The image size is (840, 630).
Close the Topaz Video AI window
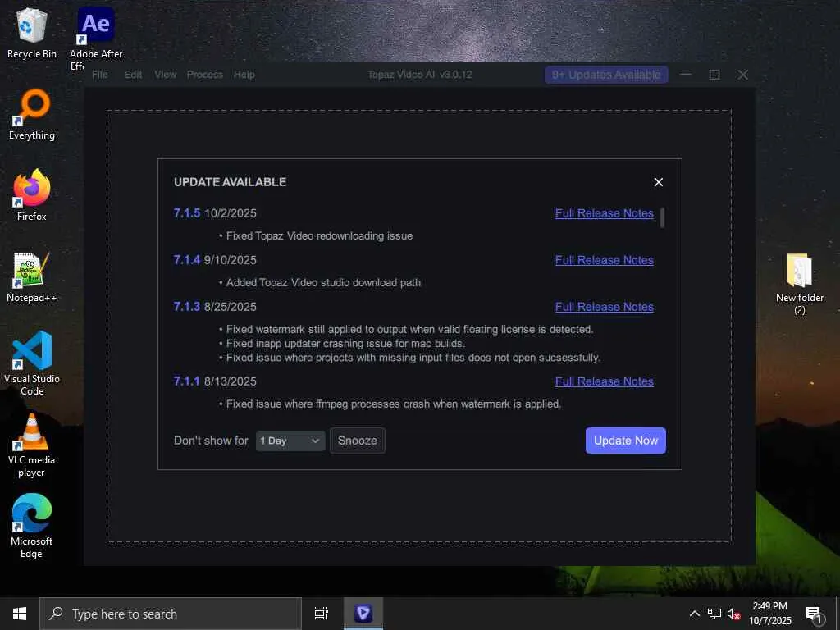coord(742,75)
